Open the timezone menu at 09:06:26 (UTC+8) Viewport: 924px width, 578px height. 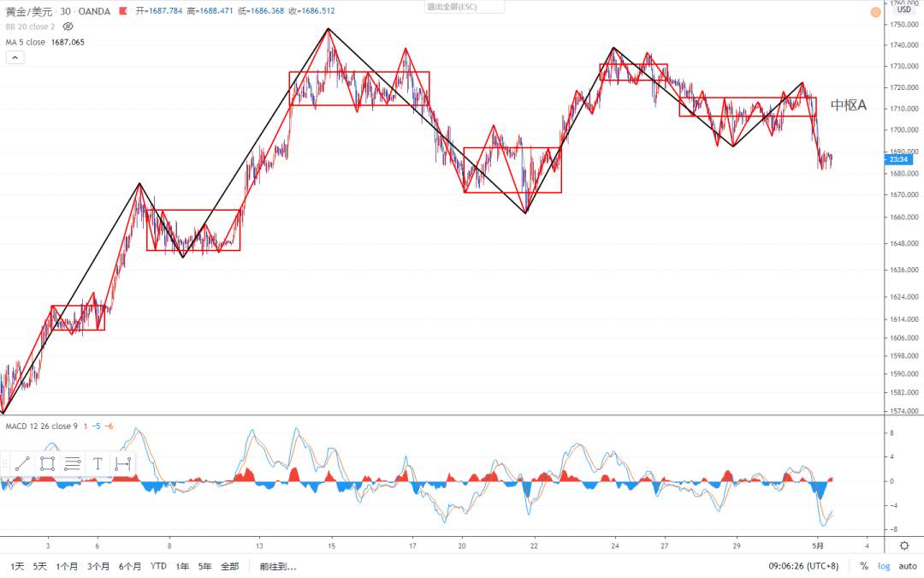click(803, 566)
